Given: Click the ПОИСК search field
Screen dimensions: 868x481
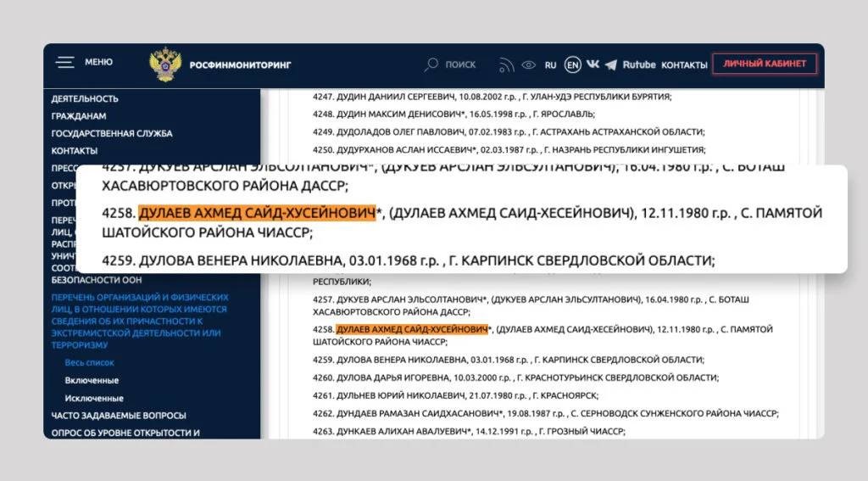Looking at the screenshot, I should pyautogui.click(x=460, y=64).
